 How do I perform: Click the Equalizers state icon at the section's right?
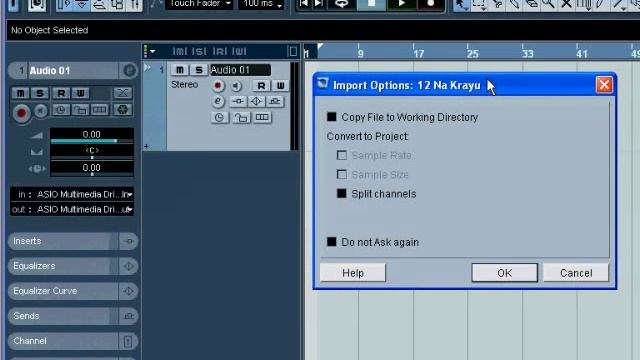click(129, 266)
